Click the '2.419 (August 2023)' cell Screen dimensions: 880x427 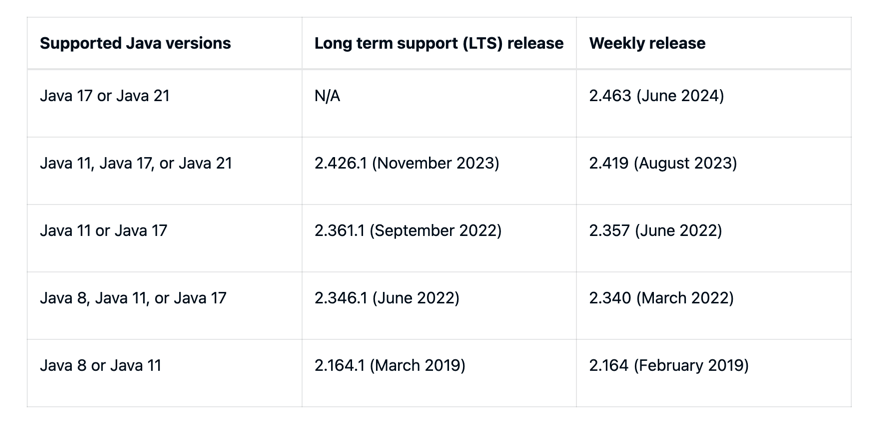[x=662, y=163]
